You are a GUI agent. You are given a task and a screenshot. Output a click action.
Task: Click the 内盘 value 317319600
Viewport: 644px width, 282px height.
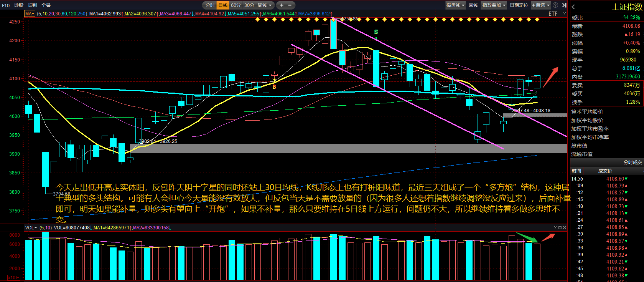pos(628,76)
